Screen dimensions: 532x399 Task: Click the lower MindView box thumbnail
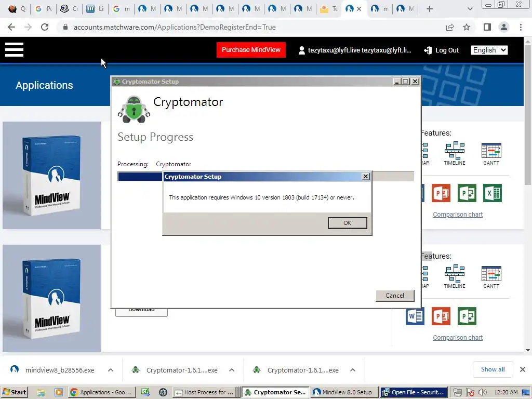click(52, 298)
